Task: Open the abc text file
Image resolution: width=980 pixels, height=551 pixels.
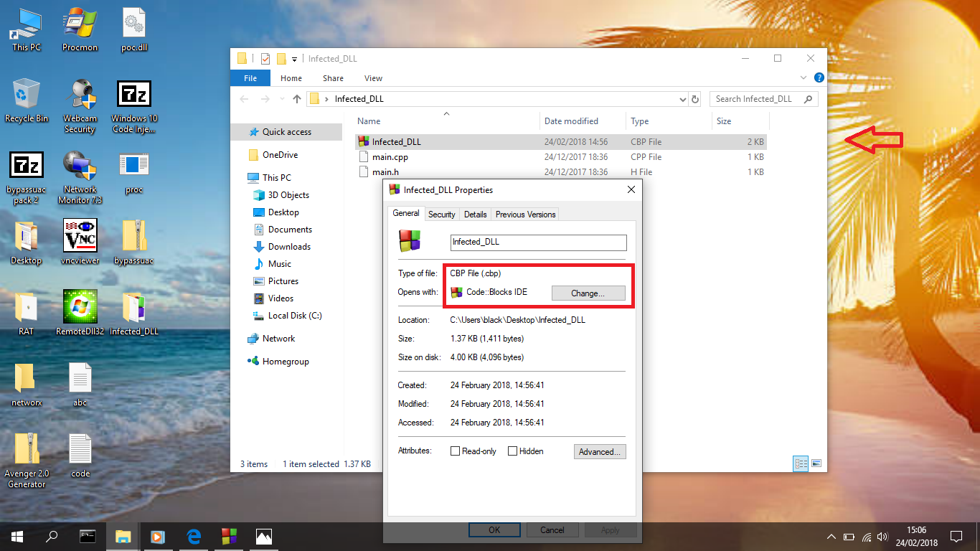Action: coord(80,385)
